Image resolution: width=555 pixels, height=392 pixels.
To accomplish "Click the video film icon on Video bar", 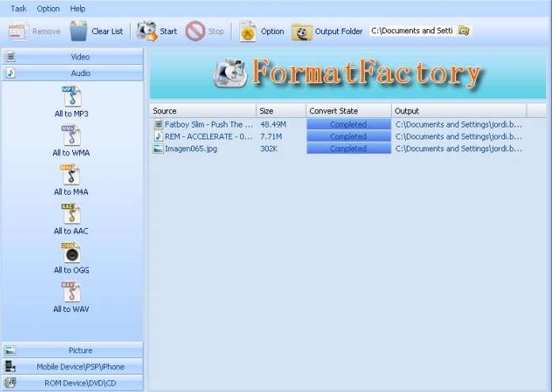I will 11,56.
